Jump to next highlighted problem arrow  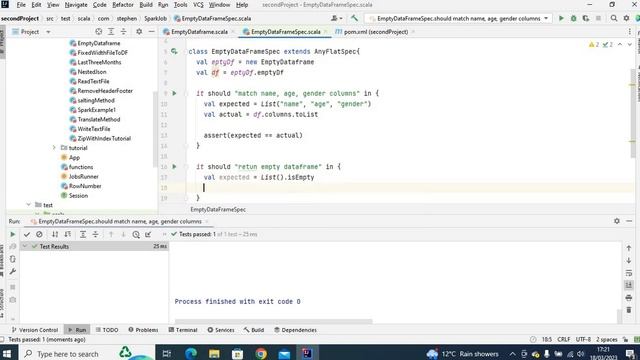tap(629, 44)
